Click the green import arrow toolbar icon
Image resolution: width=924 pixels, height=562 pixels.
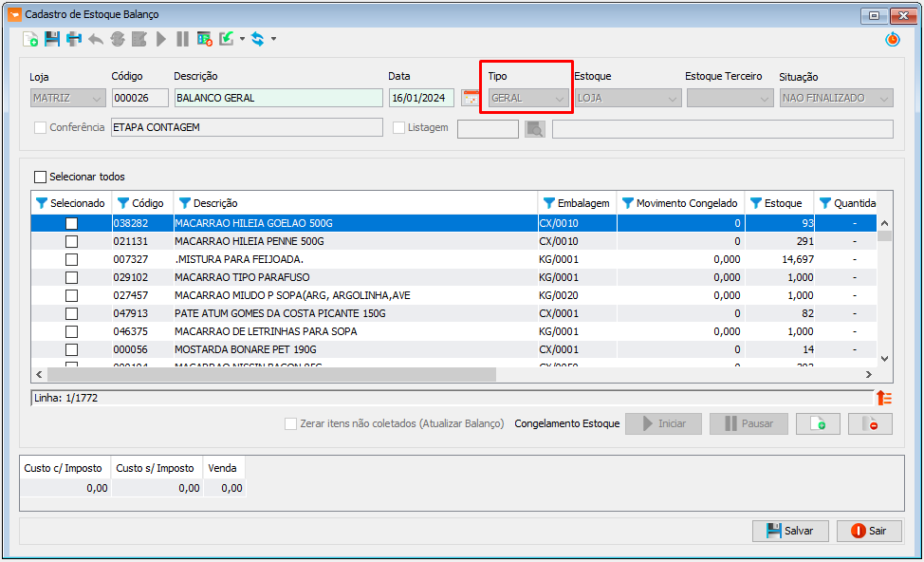click(227, 40)
